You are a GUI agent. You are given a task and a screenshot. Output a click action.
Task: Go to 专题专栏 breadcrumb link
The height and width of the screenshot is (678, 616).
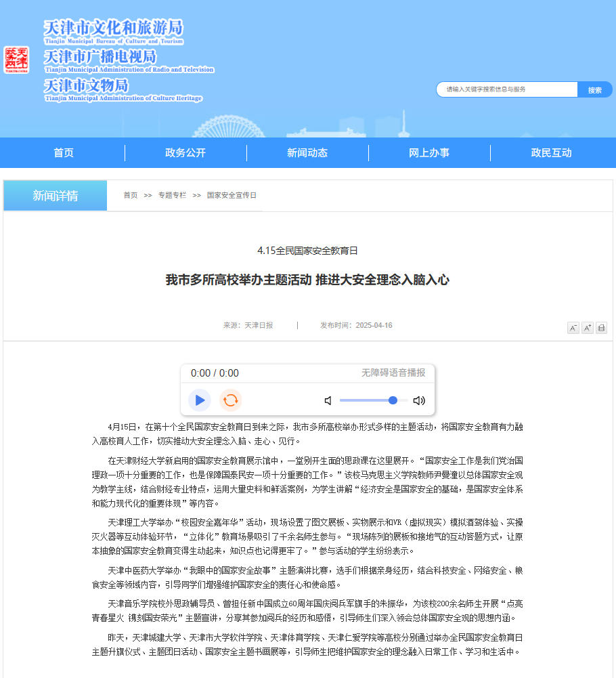(x=172, y=195)
